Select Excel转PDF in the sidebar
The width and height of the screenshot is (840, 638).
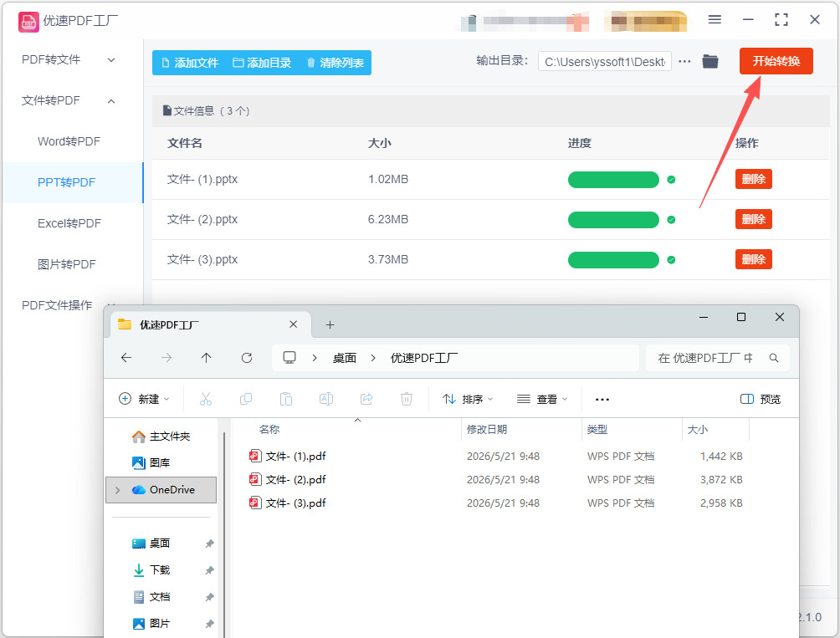tap(69, 224)
